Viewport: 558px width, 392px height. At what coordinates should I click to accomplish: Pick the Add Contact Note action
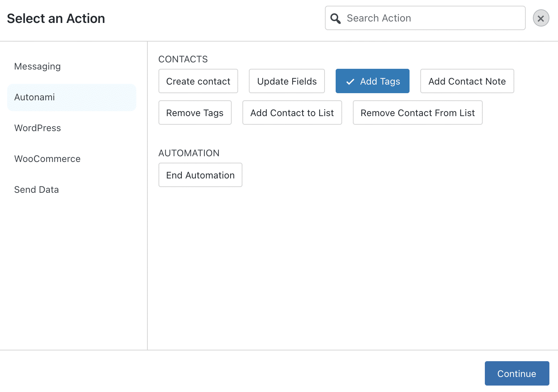tap(467, 81)
